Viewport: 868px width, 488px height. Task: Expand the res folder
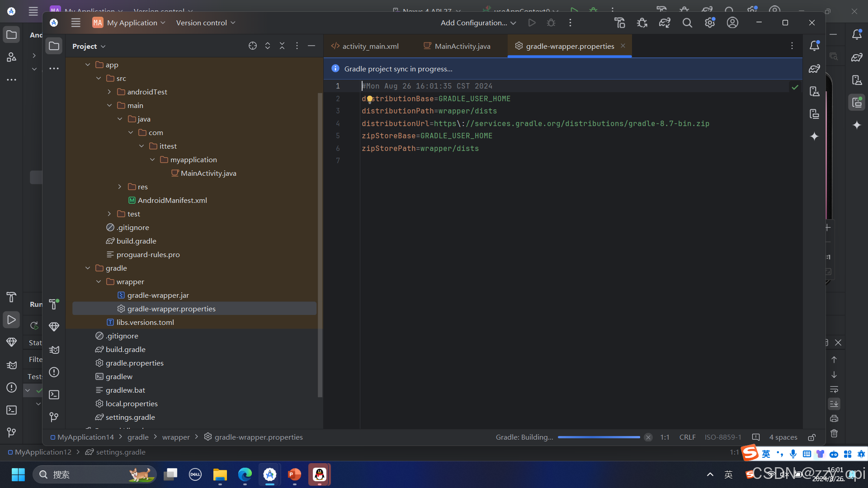[119, 187]
